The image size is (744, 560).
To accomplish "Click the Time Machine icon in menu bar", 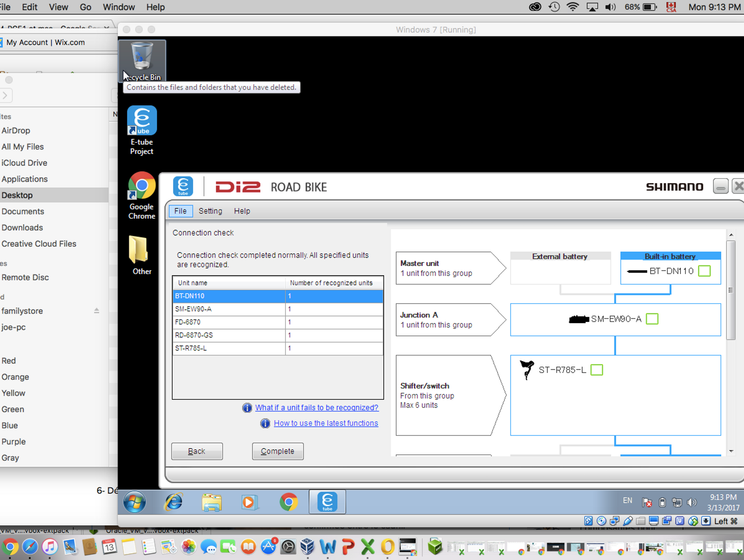I will click(554, 7).
